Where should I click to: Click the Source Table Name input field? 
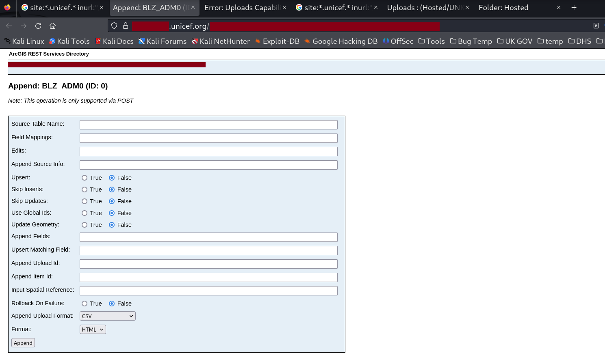208,125
